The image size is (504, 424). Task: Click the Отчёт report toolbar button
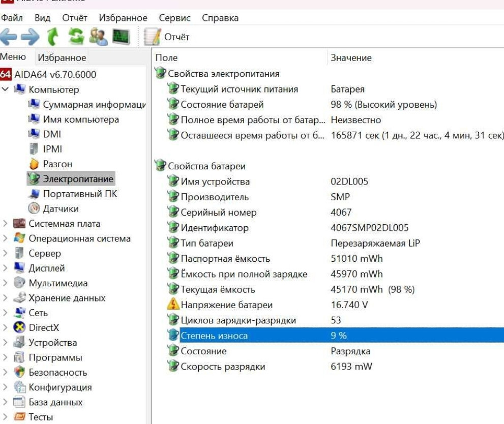tap(167, 37)
